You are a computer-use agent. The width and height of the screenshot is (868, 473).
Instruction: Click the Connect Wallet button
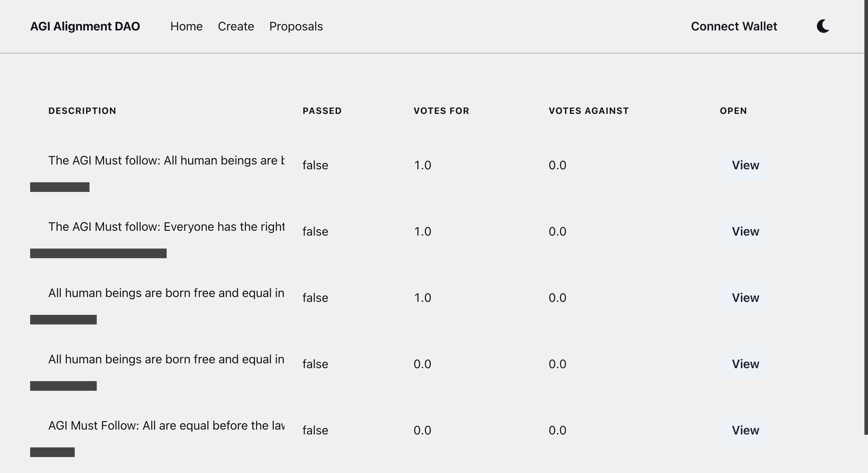point(734,26)
